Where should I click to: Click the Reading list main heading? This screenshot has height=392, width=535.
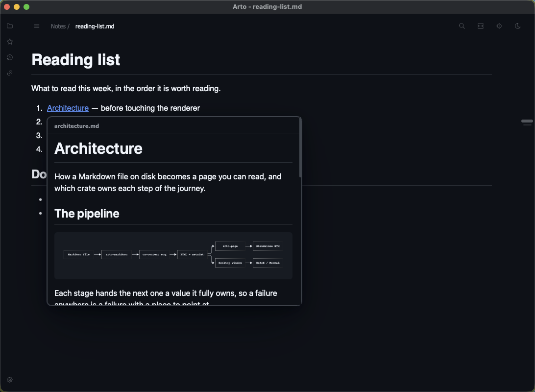click(x=76, y=60)
